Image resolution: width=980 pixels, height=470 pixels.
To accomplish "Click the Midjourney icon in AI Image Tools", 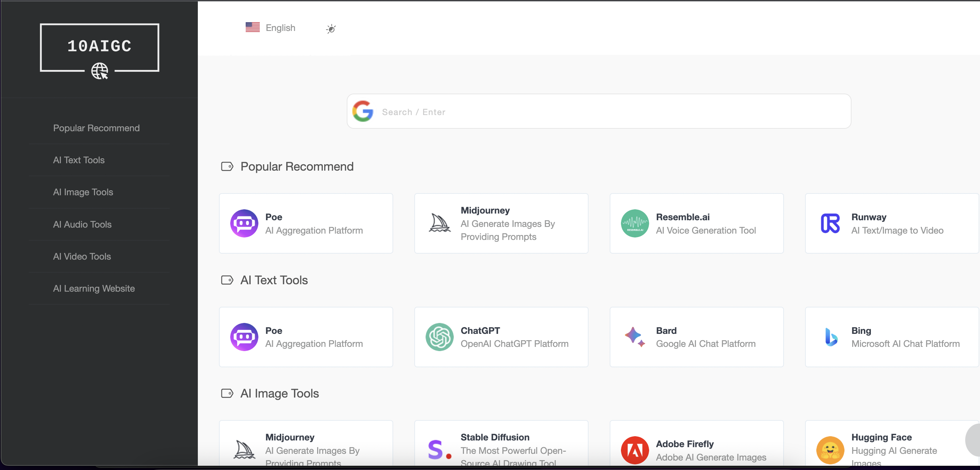I will [244, 450].
